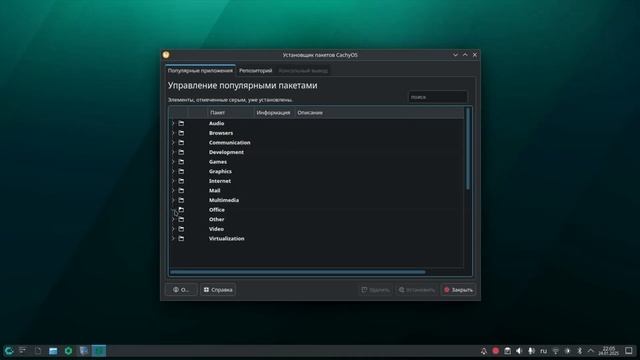This screenshot has height=360, width=640.
Task: Click the installer window title icon
Action: (x=166, y=55)
